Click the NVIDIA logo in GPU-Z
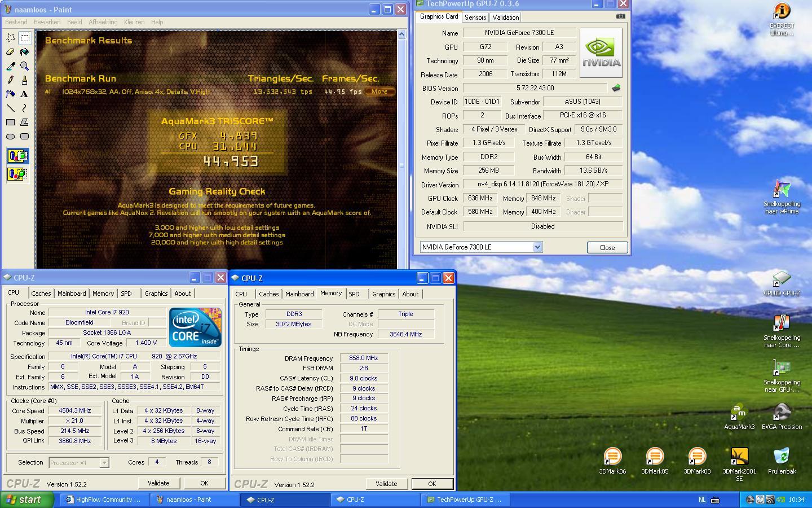The height and width of the screenshot is (508, 812). (601, 53)
